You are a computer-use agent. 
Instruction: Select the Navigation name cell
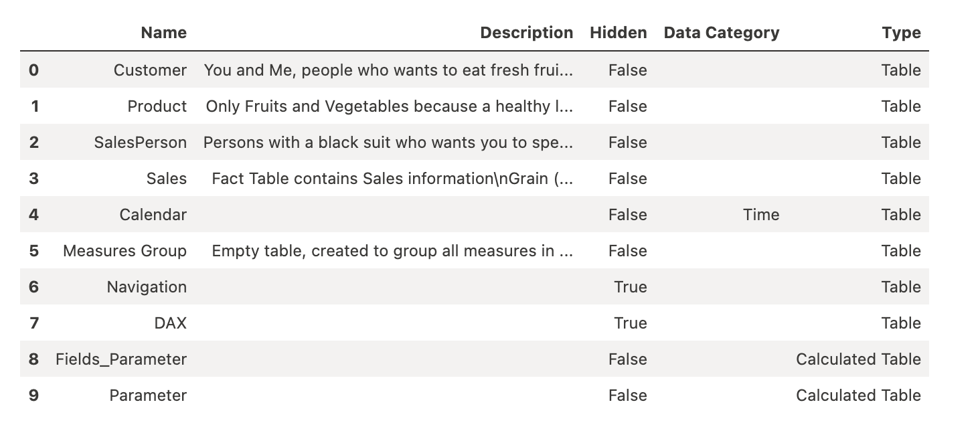point(147,287)
